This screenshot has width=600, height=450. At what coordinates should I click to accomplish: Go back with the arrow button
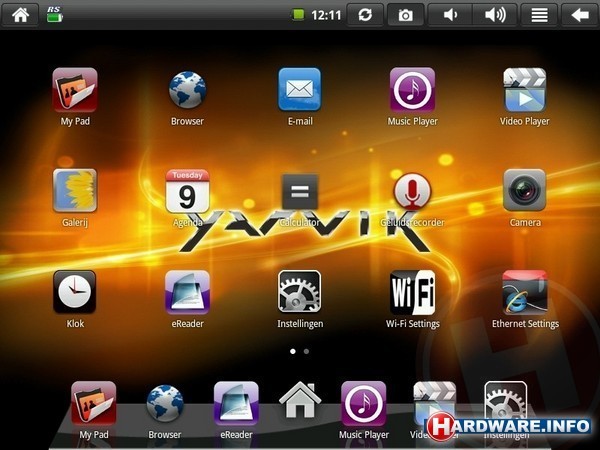coord(580,15)
